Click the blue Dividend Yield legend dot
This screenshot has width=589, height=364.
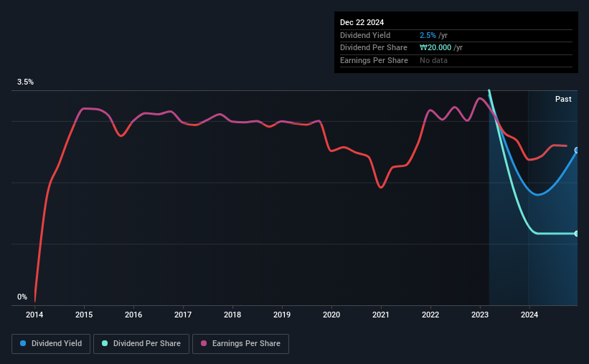[23, 343]
